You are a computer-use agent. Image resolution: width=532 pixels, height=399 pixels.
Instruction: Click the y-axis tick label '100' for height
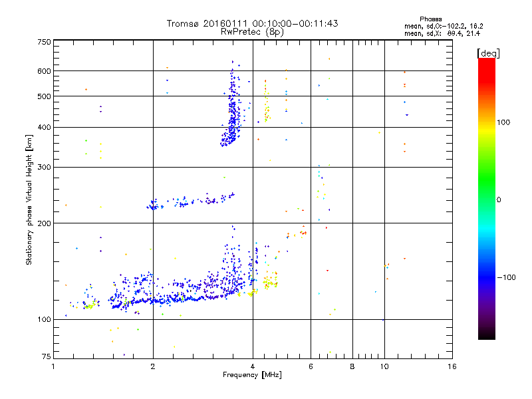coord(44,320)
